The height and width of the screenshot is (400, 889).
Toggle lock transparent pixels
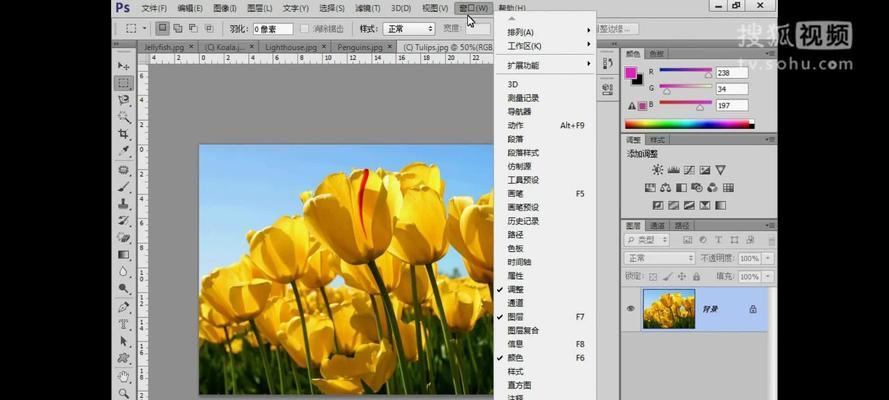pos(653,277)
